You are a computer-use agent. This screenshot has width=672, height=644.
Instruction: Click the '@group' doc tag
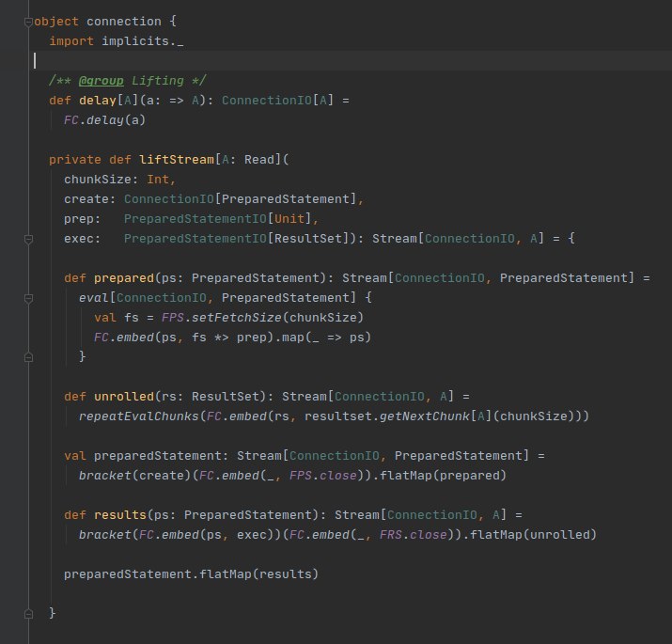point(102,81)
